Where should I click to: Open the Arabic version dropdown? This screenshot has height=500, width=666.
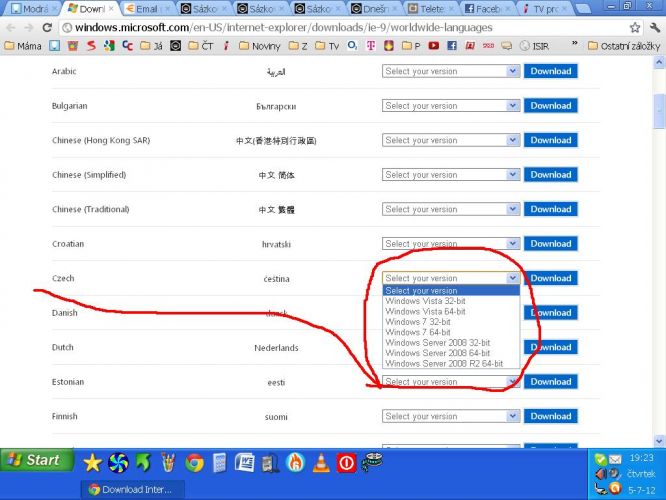451,71
